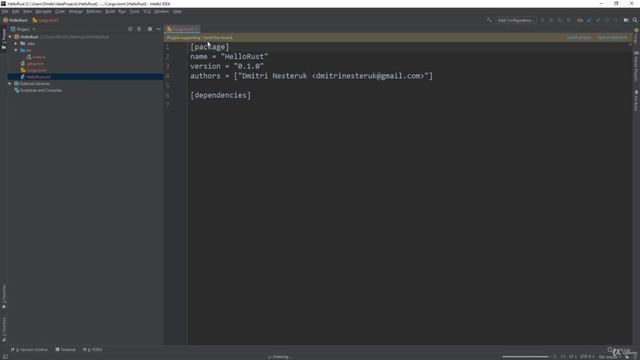Select the HelloRust.iml file in tree
Screen dimensions: 640x360
click(36, 77)
